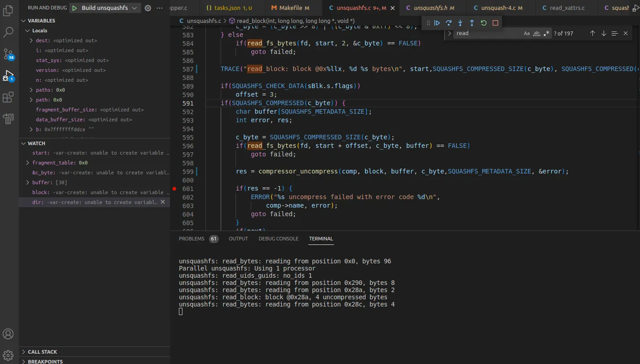Restart the debugging session

[484, 23]
